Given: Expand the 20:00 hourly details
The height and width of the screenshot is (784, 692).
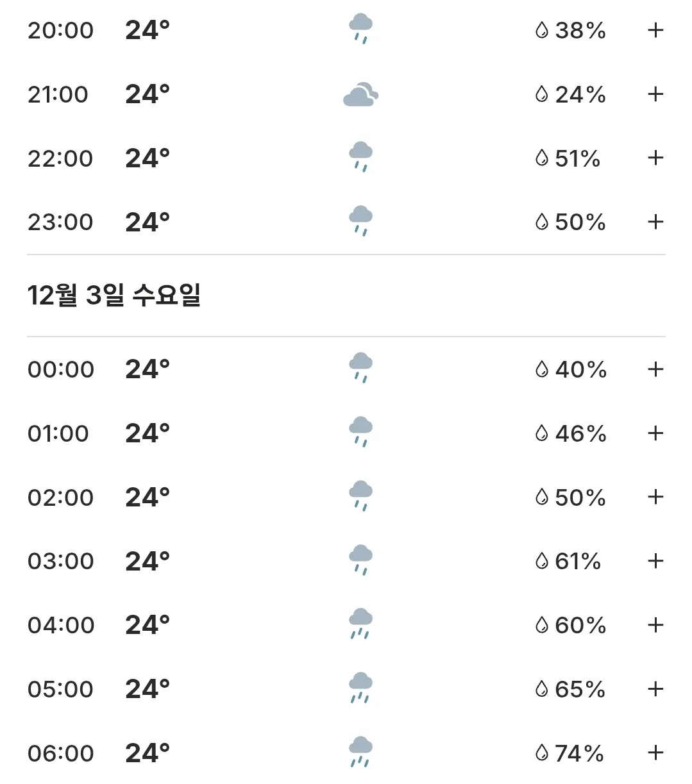Looking at the screenshot, I should tap(655, 30).
